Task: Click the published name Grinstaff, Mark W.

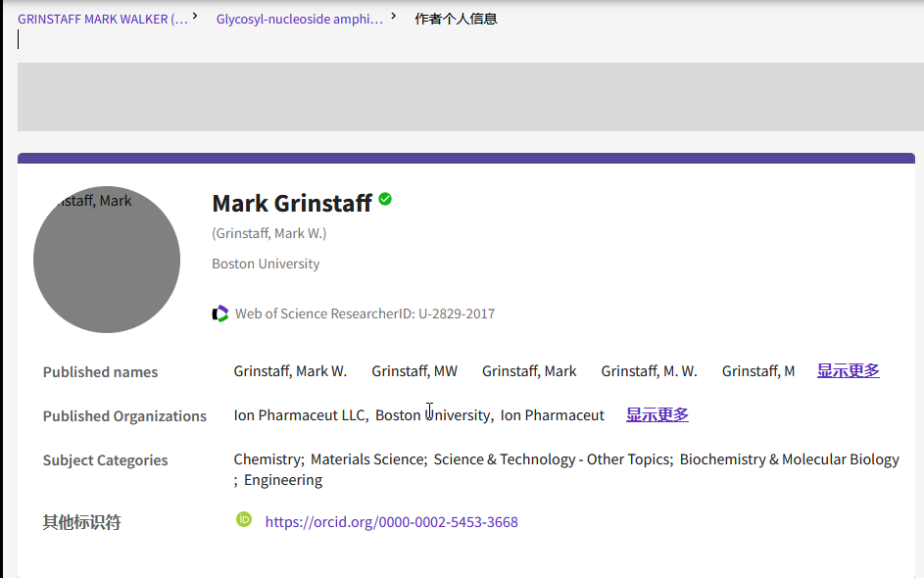Action: (290, 371)
